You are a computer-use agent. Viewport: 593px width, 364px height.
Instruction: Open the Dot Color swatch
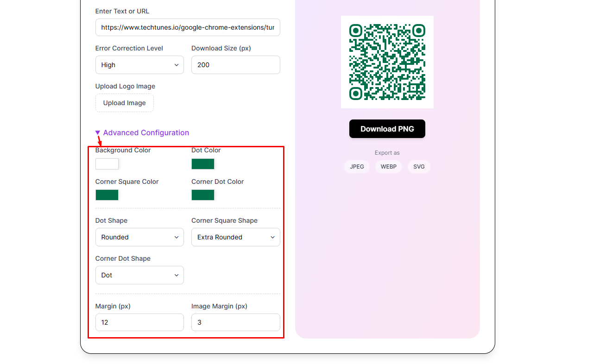(x=203, y=164)
